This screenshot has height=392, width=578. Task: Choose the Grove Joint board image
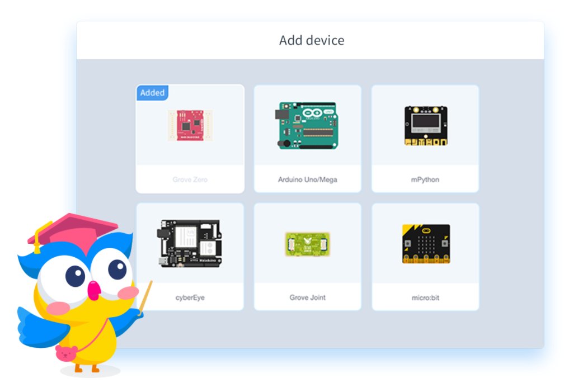pyautogui.click(x=307, y=244)
